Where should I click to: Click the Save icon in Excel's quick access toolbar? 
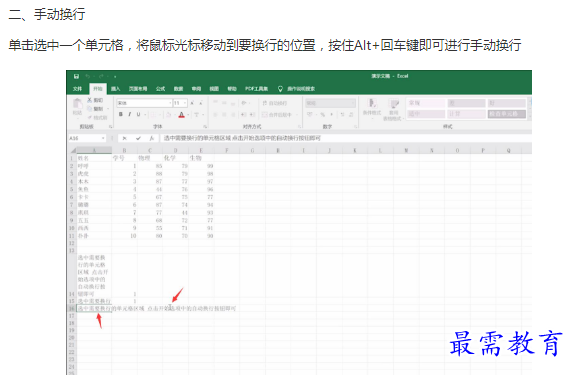pyautogui.click(x=76, y=76)
